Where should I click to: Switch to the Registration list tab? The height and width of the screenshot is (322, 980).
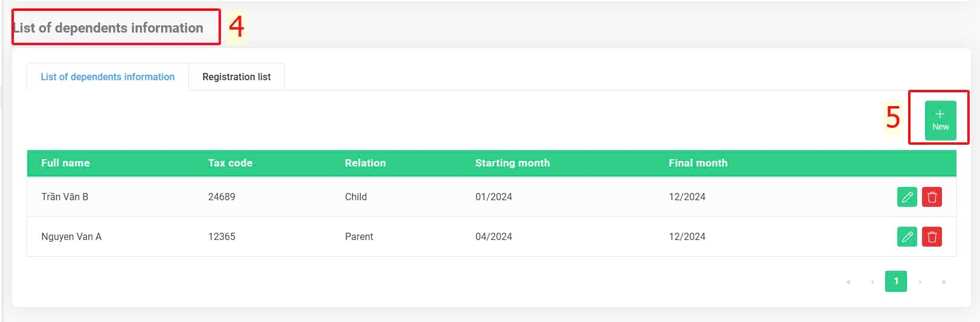click(x=237, y=77)
